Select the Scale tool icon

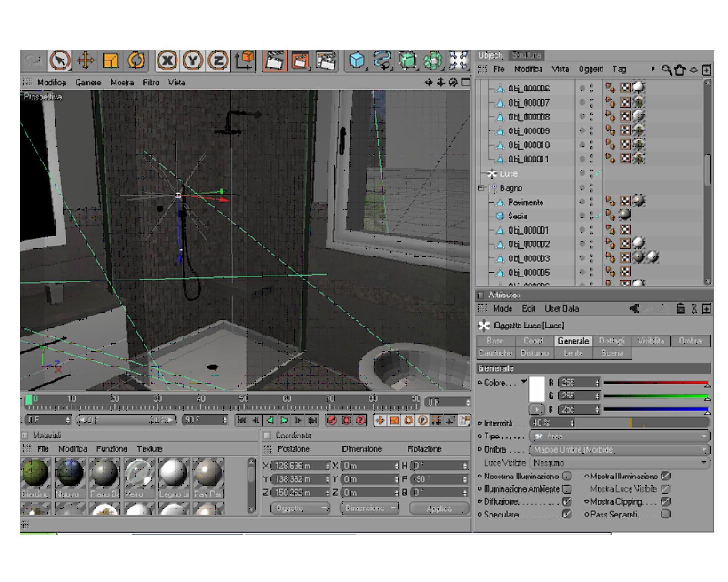[111, 60]
